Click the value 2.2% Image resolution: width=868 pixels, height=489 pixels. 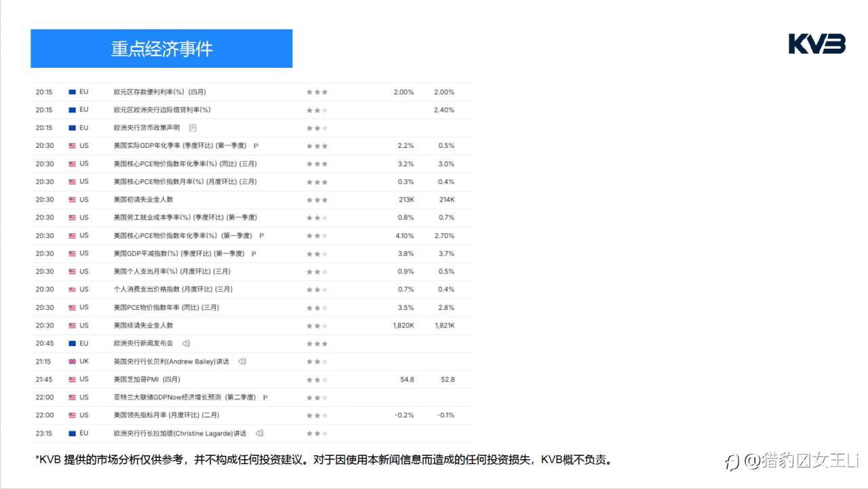(x=406, y=146)
